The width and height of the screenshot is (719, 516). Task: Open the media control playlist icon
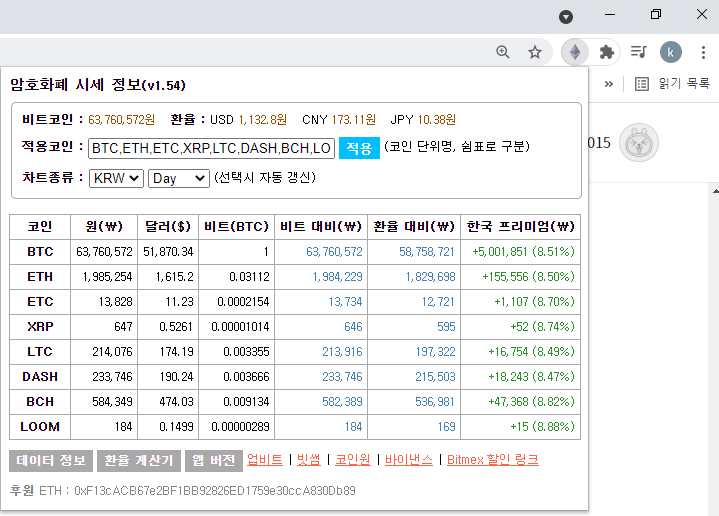pyautogui.click(x=638, y=52)
